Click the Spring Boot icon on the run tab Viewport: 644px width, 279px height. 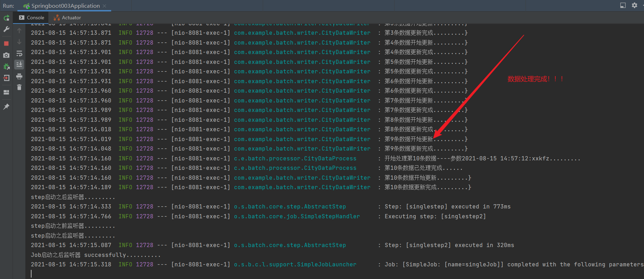click(26, 6)
